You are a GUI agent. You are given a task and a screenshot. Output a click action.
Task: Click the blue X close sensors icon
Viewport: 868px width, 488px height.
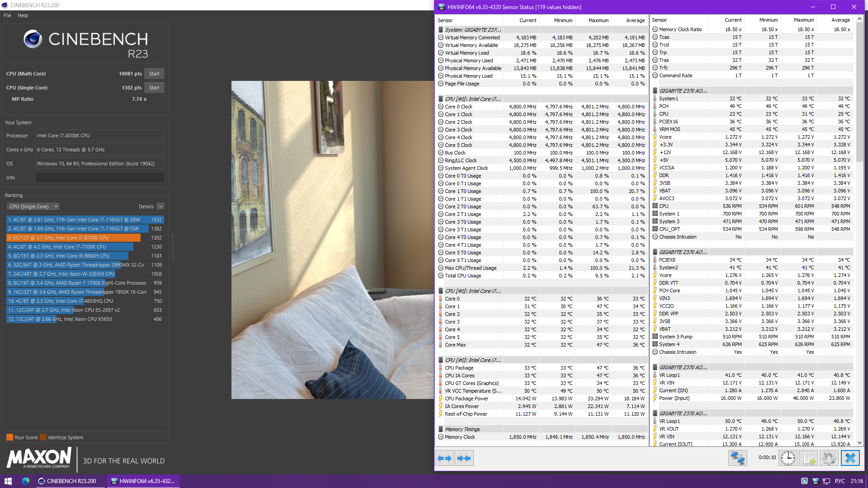pyautogui.click(x=850, y=458)
